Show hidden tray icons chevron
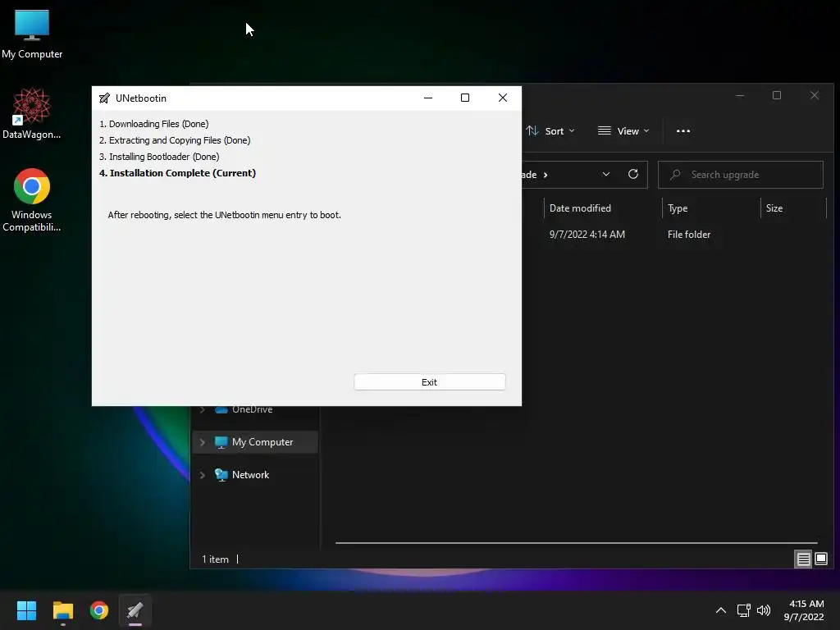This screenshot has height=630, width=840. (x=721, y=610)
